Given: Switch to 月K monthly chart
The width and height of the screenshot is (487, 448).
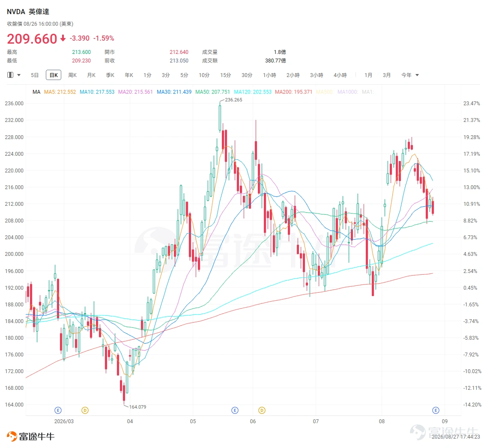Looking at the screenshot, I should pos(91,75).
